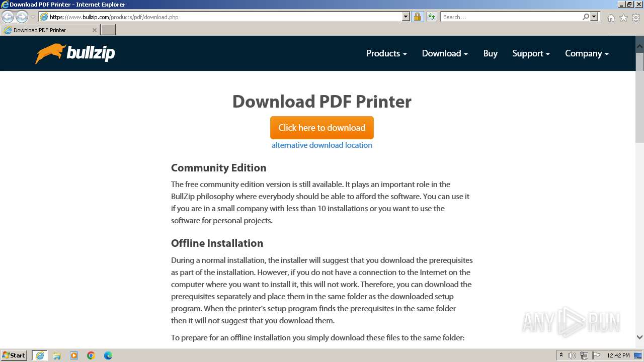Click the volume speaker tray icon

572,355
